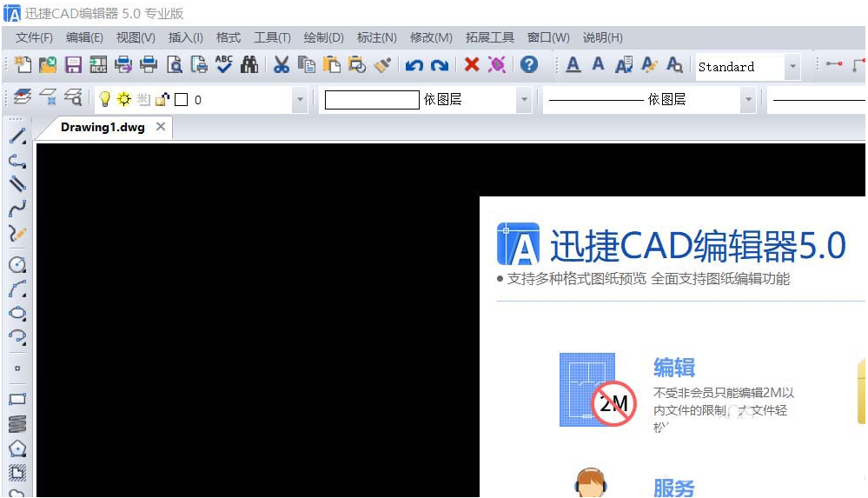
Task: Expand linetype 依图层 dropdown arrow
Action: click(748, 100)
